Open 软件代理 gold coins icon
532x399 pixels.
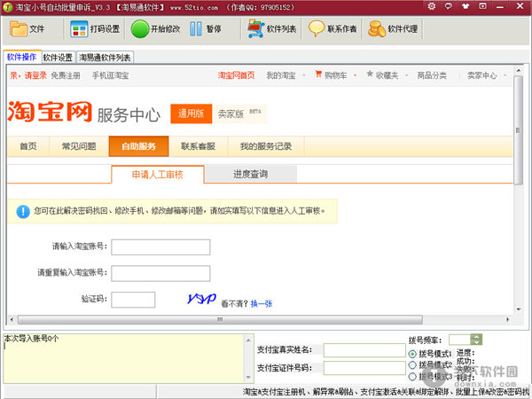(x=377, y=29)
